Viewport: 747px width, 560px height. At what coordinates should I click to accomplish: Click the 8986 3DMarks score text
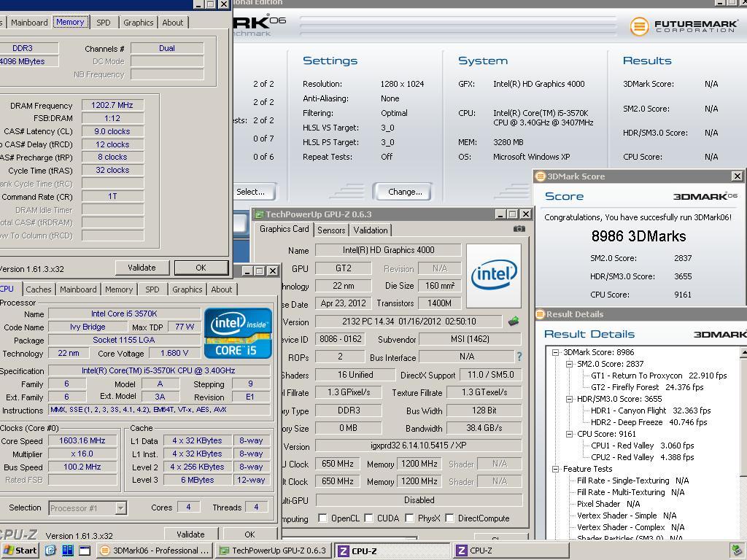[638, 236]
